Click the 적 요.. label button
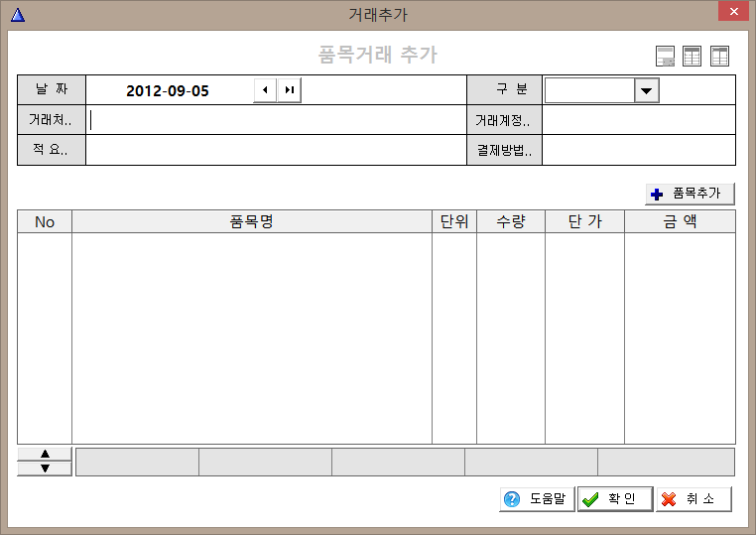The height and width of the screenshot is (535, 756). [x=52, y=150]
